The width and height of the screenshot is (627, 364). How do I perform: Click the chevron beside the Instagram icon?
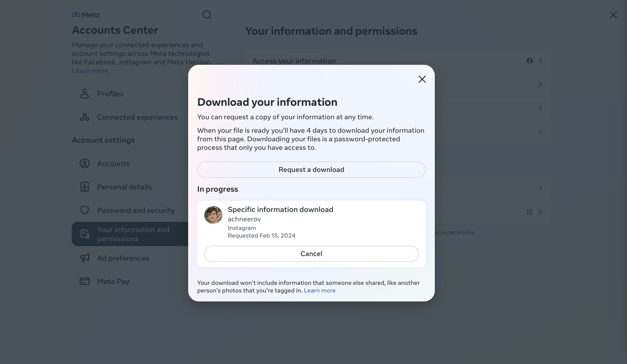pos(540,212)
